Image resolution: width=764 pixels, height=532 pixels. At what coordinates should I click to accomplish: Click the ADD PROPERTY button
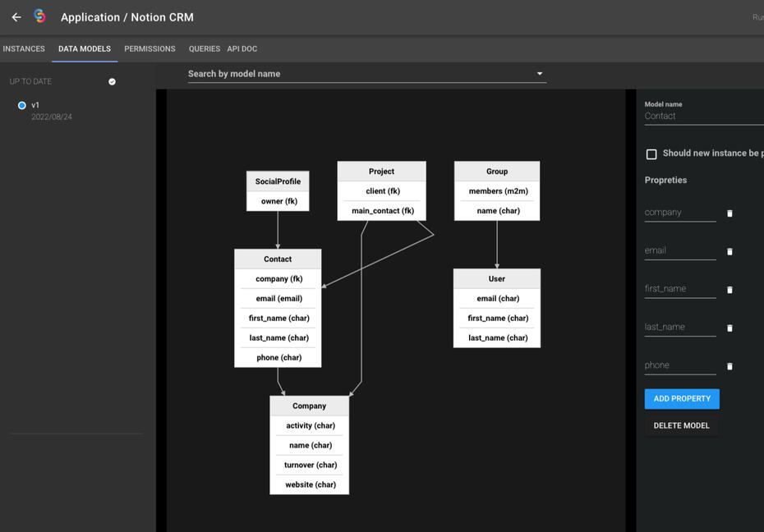click(682, 398)
